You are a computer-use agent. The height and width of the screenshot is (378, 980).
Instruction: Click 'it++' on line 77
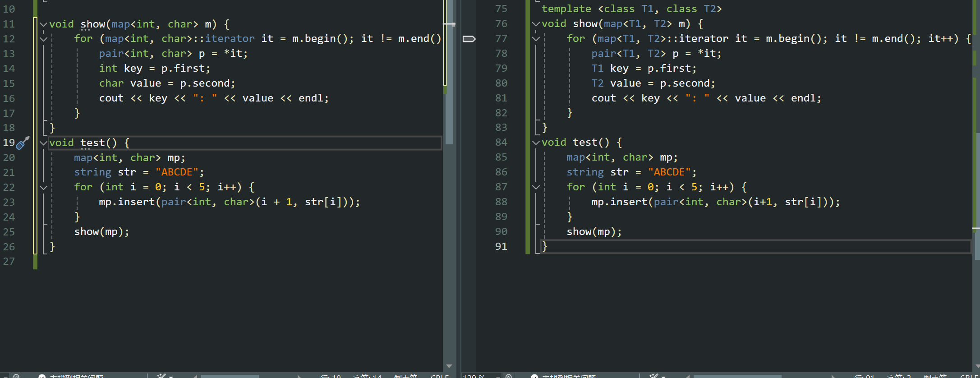click(940, 39)
